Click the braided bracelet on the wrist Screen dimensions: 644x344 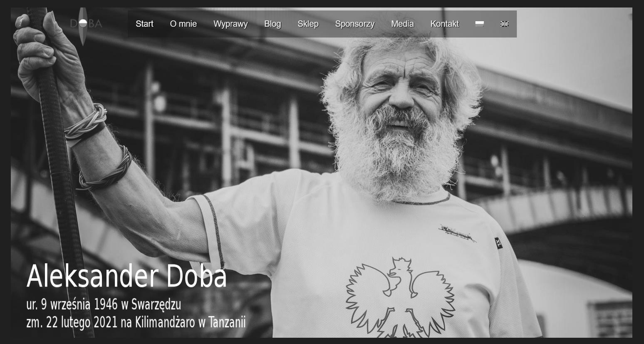coord(85,123)
